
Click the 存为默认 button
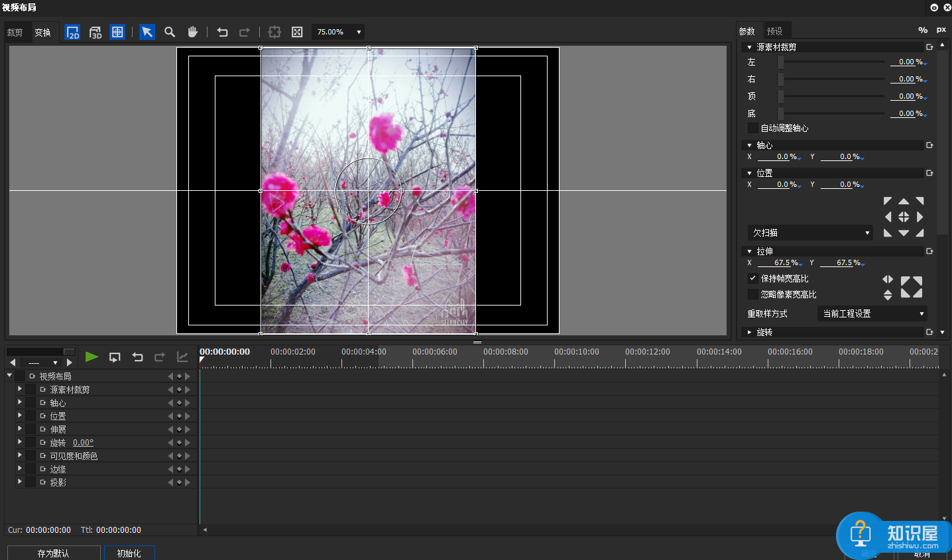[x=54, y=553]
